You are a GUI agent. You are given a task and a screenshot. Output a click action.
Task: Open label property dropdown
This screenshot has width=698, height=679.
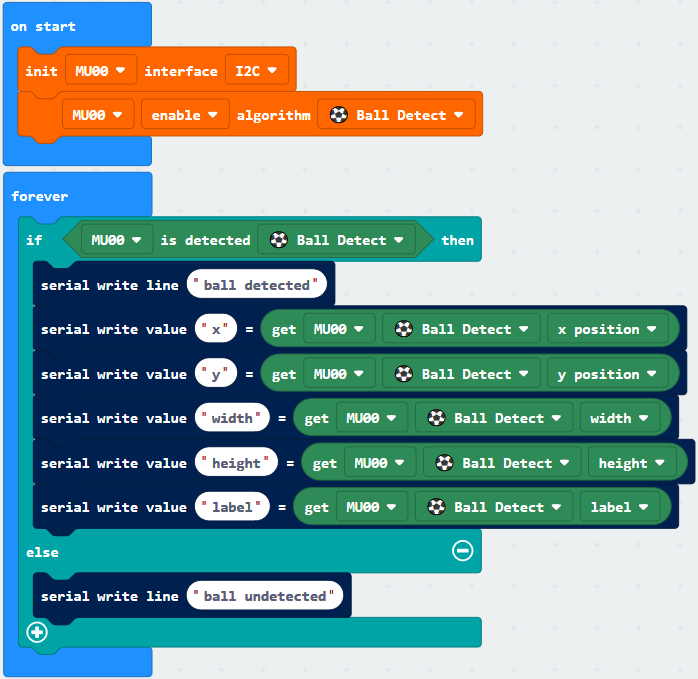point(620,507)
